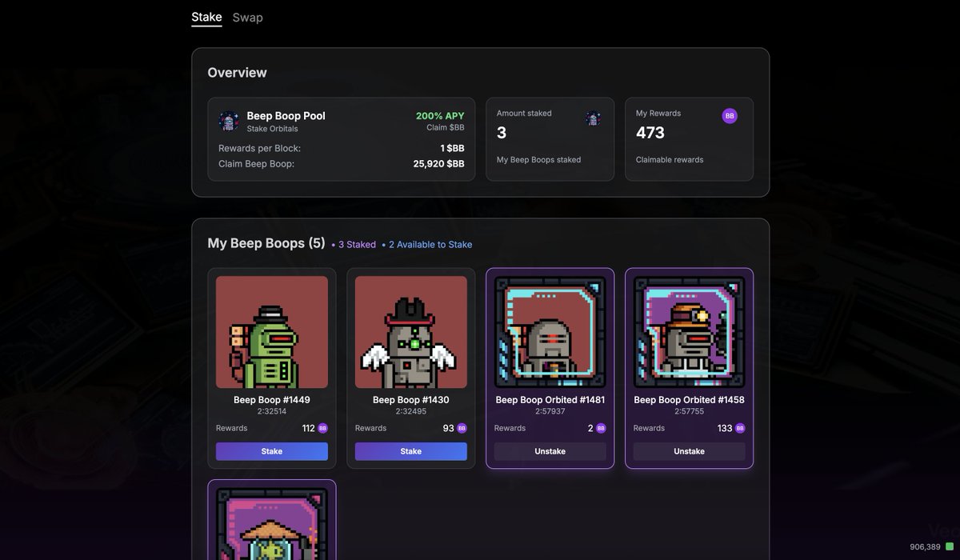Click the 'Beep Boop Orbited #1458' name

tap(690, 400)
